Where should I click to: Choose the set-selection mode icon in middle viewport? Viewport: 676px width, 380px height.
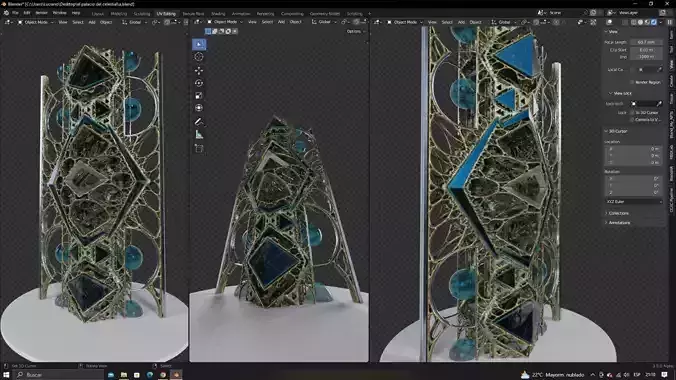click(208, 31)
